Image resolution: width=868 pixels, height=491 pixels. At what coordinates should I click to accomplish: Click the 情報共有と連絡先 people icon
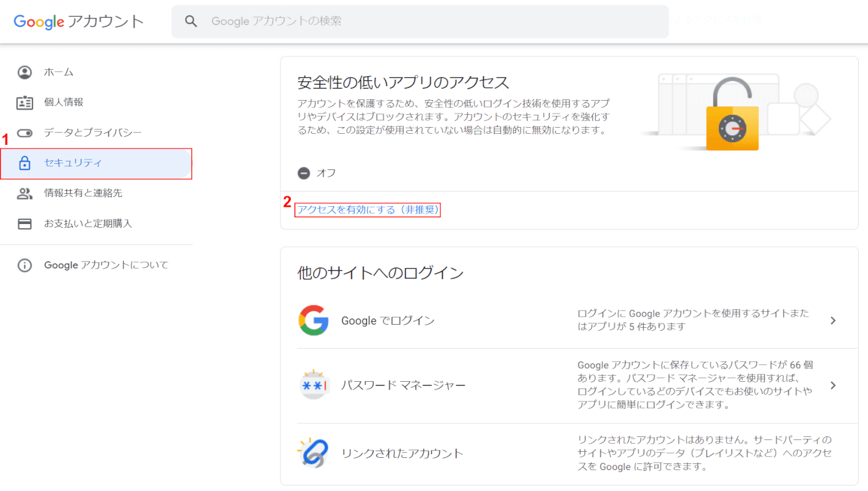[25, 193]
